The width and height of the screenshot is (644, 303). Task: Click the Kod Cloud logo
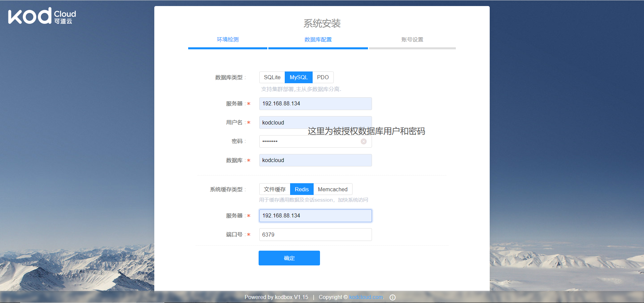42,16
